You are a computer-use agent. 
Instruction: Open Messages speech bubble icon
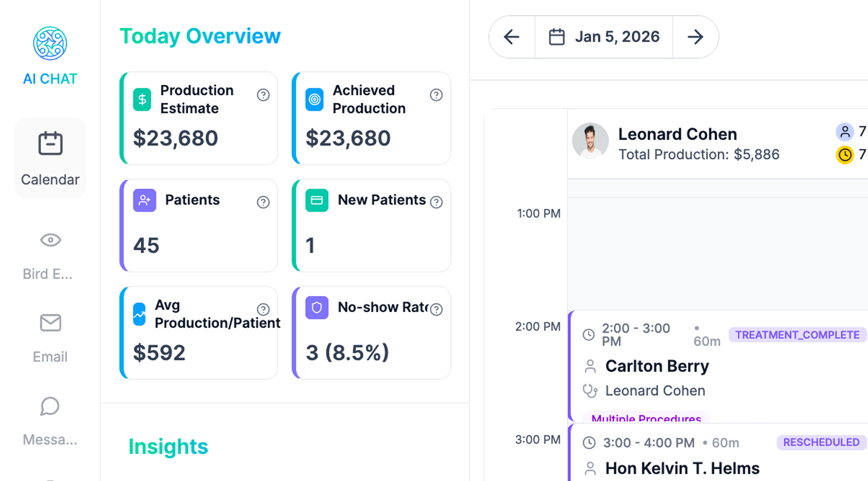tap(50, 406)
